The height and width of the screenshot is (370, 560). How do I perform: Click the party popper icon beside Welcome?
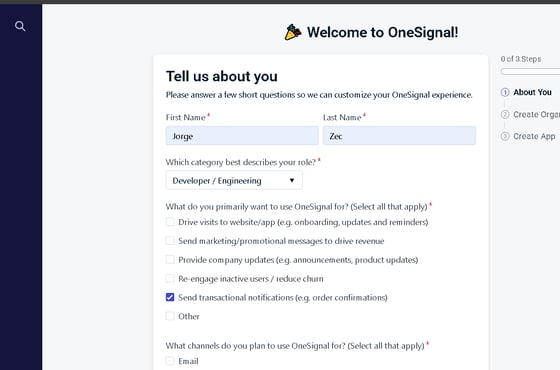(293, 32)
